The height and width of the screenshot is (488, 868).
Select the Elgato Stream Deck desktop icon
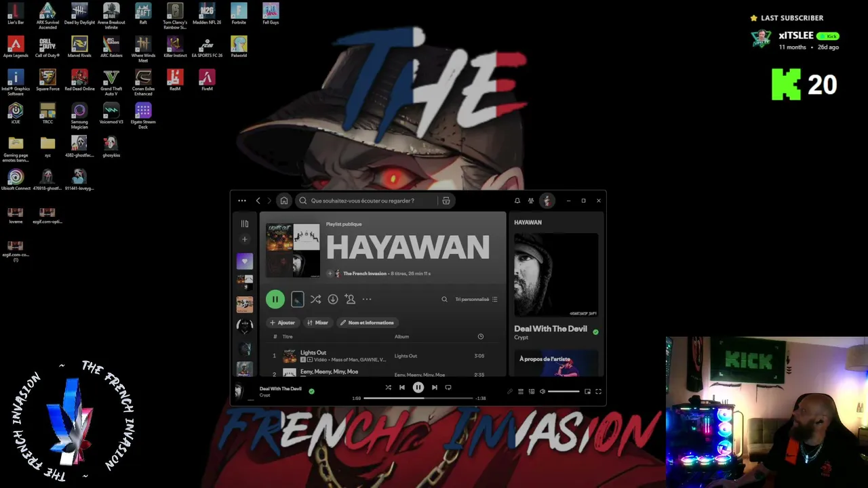click(143, 116)
